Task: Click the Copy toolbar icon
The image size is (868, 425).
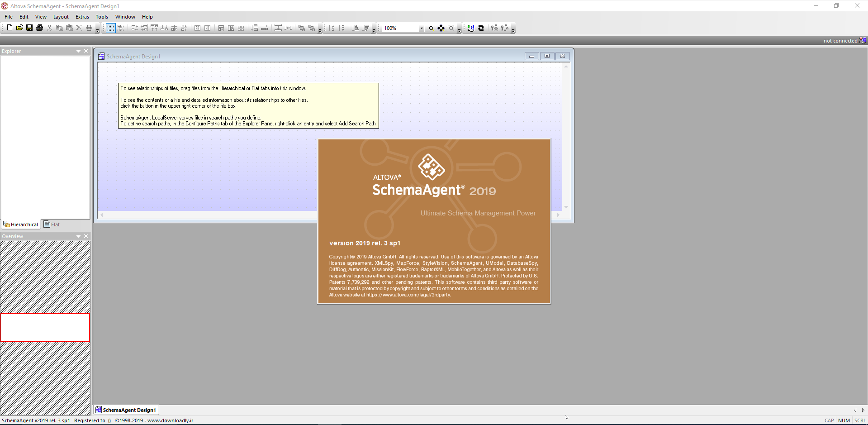Action: pos(59,28)
